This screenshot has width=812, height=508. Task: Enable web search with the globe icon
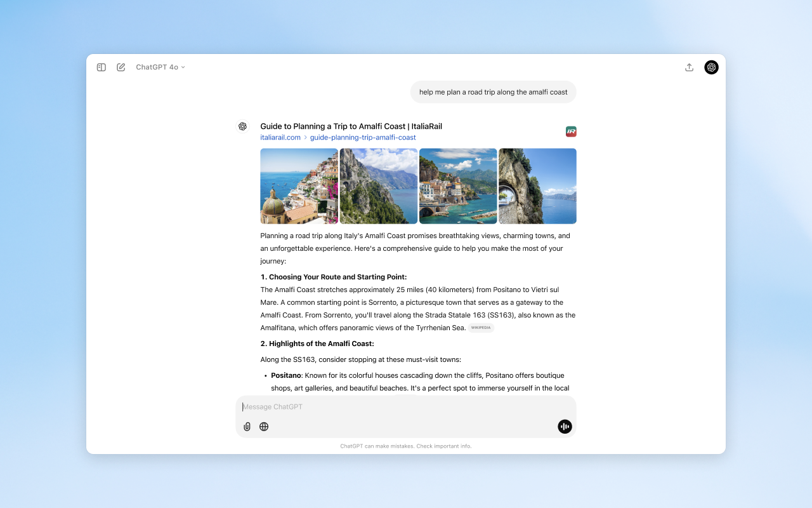coord(264,427)
